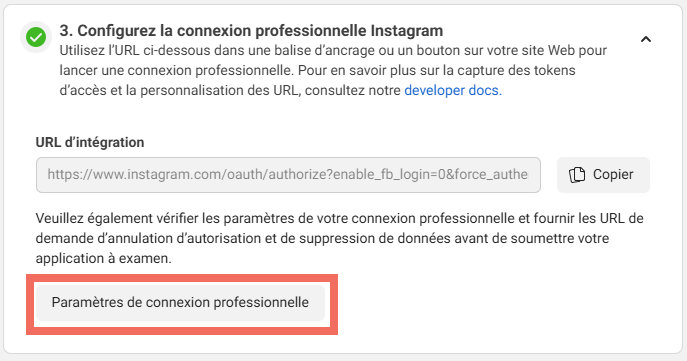Click the description starting Utilisez l'URL ci-dessous
The width and height of the screenshot is (687, 361).
[333, 71]
